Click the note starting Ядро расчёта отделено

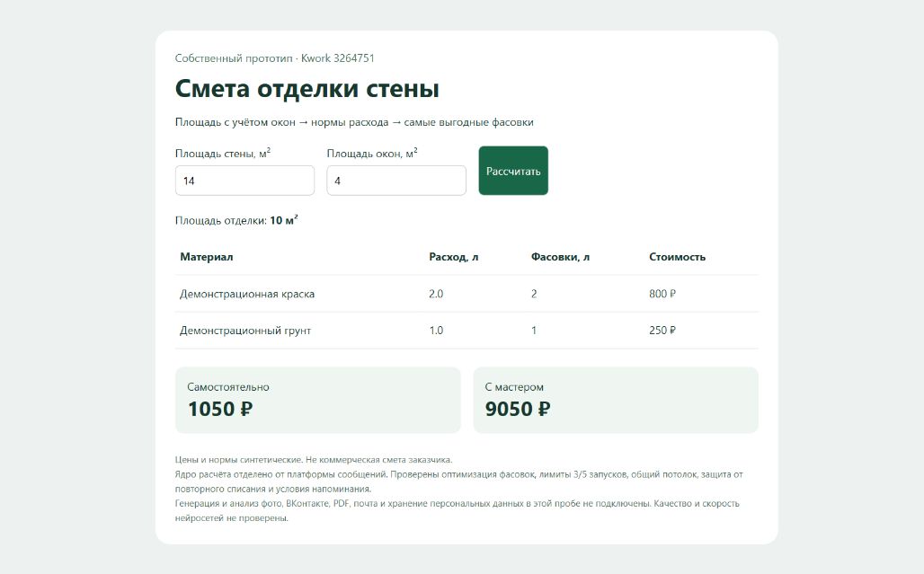pyautogui.click(x=459, y=481)
